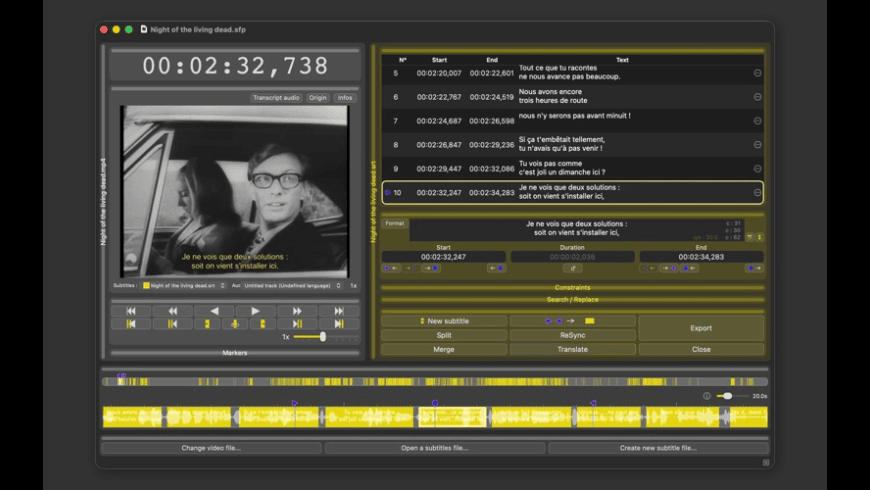Collapse the subtitle panel via vertical .srt side bar
870x490 pixels.
[373, 201]
